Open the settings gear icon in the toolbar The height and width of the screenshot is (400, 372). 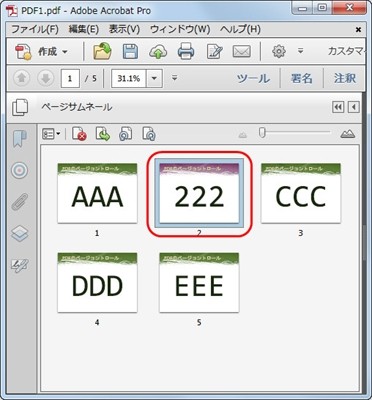[x=279, y=51]
